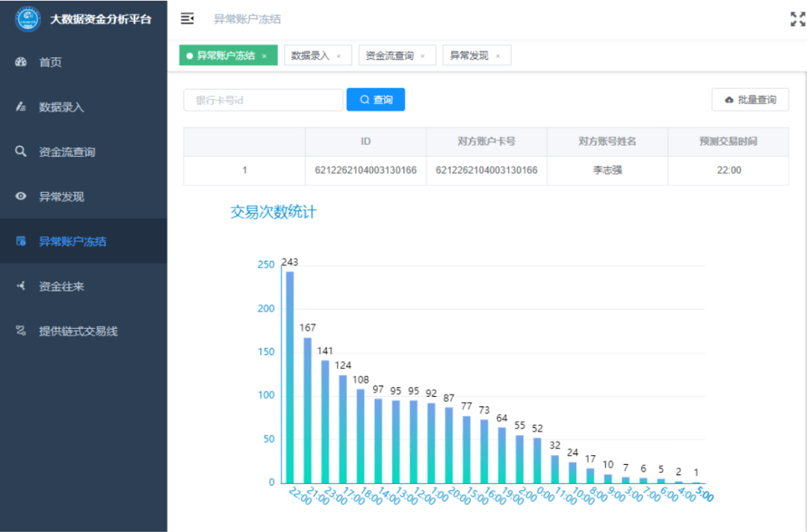The height and width of the screenshot is (532, 807).
Task: Toggle fullscreen mode icon
Action: click(798, 19)
